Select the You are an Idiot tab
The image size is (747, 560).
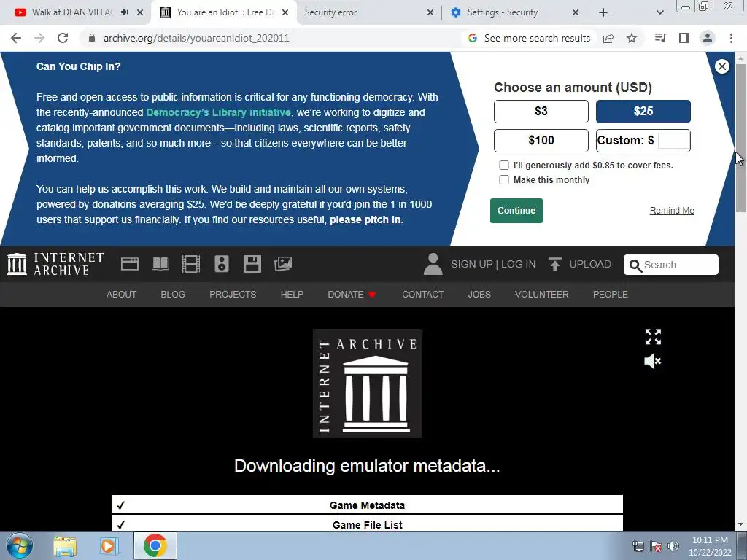[x=225, y=12]
